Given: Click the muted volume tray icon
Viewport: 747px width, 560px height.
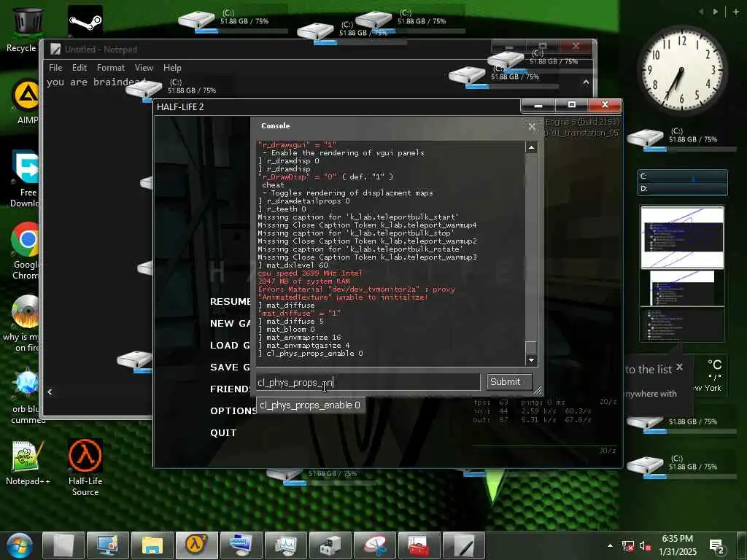Looking at the screenshot, I should (x=645, y=546).
